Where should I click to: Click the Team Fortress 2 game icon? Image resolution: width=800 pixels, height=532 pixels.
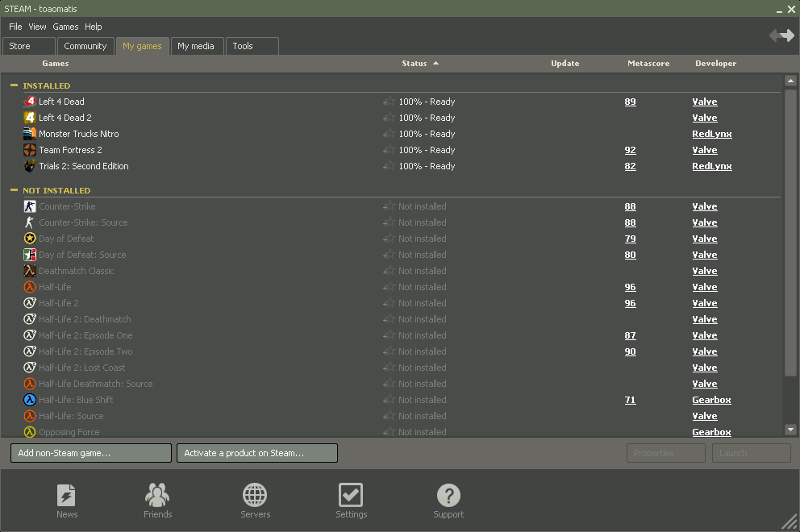pyautogui.click(x=30, y=150)
